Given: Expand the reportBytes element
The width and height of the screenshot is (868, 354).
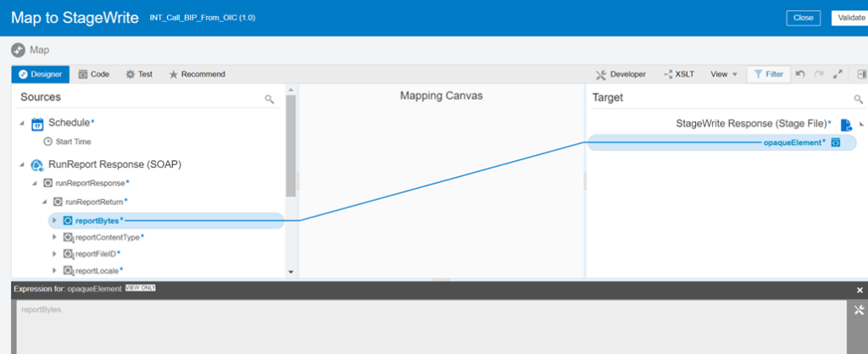Looking at the screenshot, I should [55, 221].
